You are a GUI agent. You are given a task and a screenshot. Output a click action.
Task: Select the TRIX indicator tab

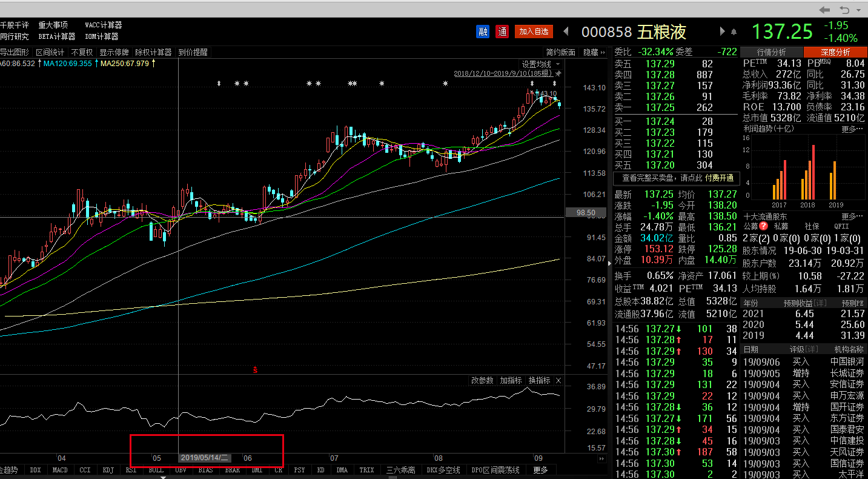point(366,470)
